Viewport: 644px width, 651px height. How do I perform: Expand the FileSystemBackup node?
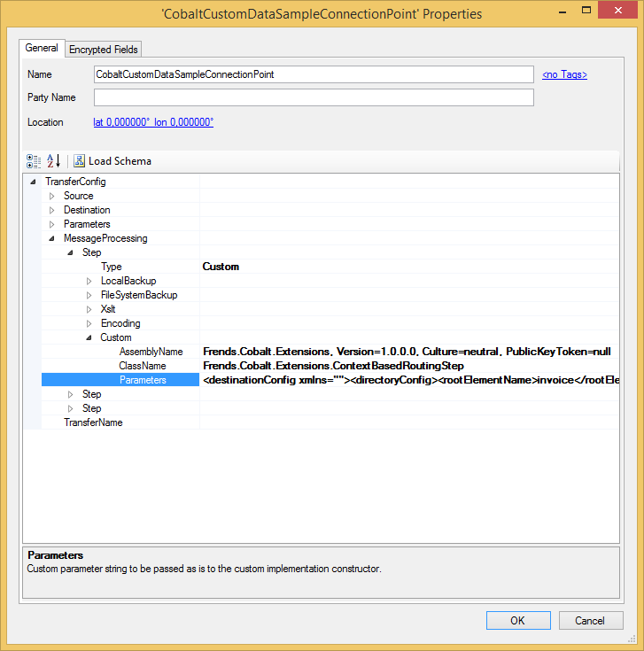89,295
